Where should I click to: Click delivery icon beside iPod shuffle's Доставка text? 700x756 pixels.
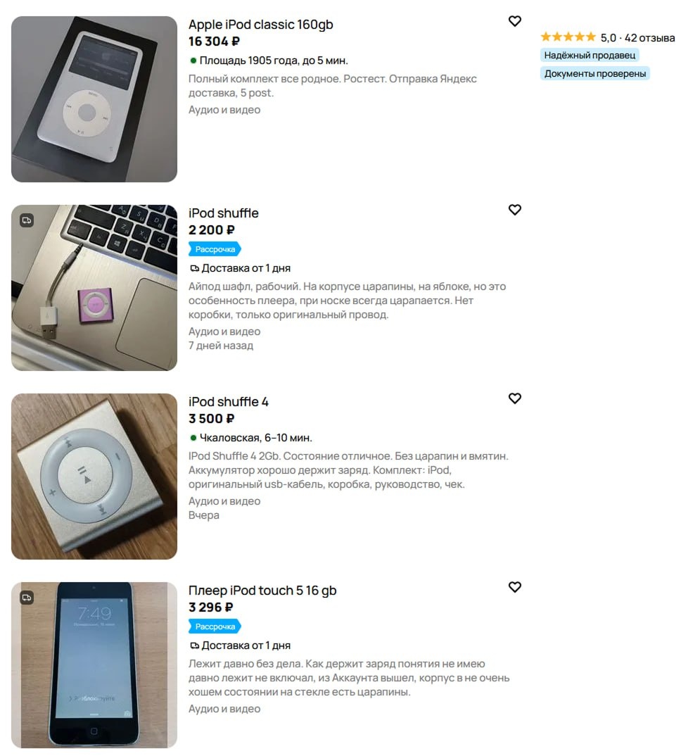pyautogui.click(x=194, y=269)
